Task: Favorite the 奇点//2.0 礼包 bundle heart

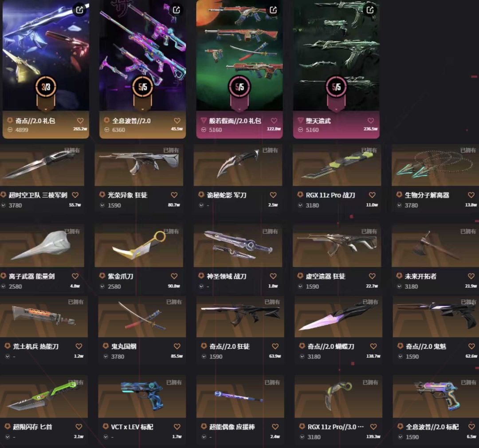Action: (80, 121)
